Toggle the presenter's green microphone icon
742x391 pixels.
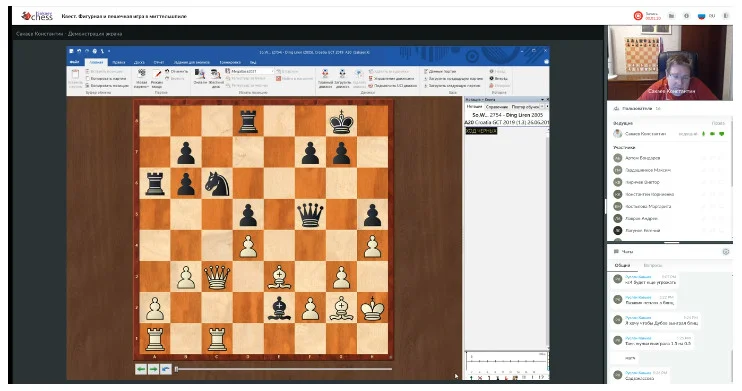click(703, 134)
